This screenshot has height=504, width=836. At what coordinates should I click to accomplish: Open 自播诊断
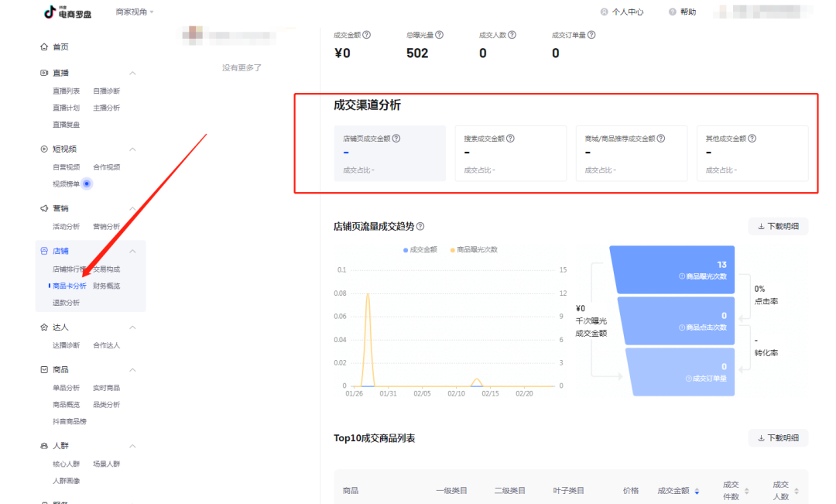pos(107,91)
